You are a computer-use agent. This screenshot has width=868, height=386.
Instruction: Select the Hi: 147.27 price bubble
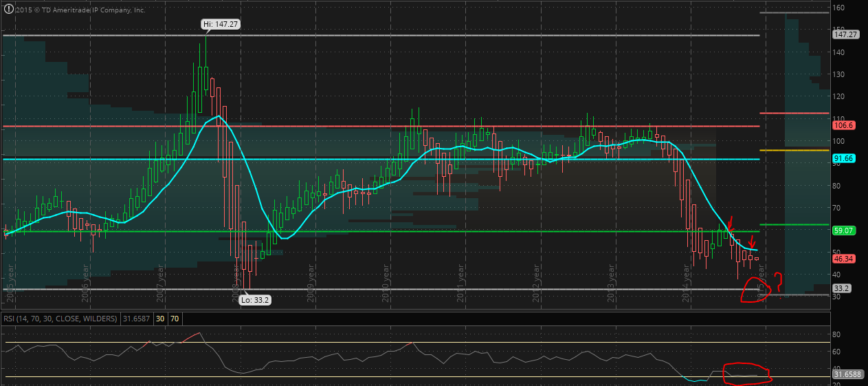click(x=220, y=24)
